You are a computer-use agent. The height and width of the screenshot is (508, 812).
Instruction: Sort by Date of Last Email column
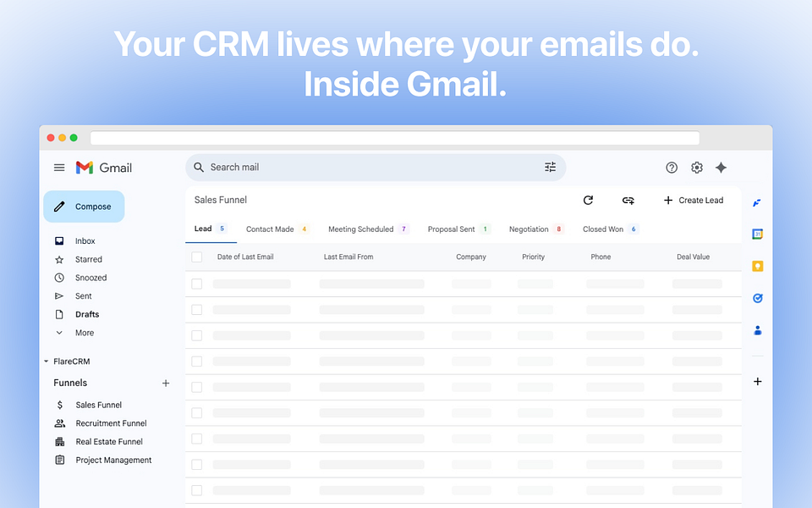click(x=245, y=257)
